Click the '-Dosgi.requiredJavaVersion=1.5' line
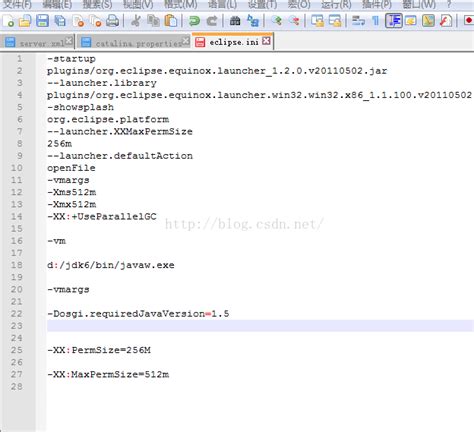This screenshot has width=474, height=432. (138, 314)
